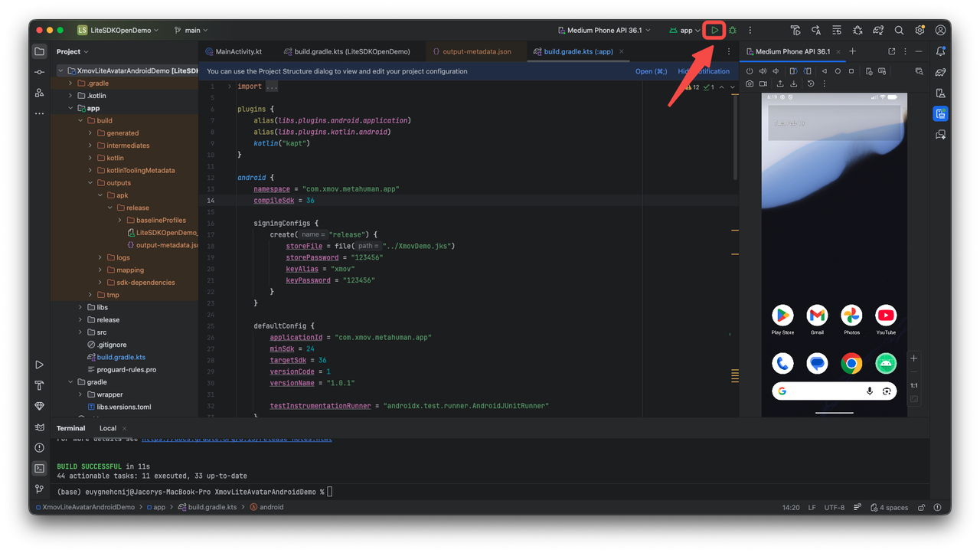980x553 pixels.
Task: Open the Build hammer tool window
Action: click(39, 385)
